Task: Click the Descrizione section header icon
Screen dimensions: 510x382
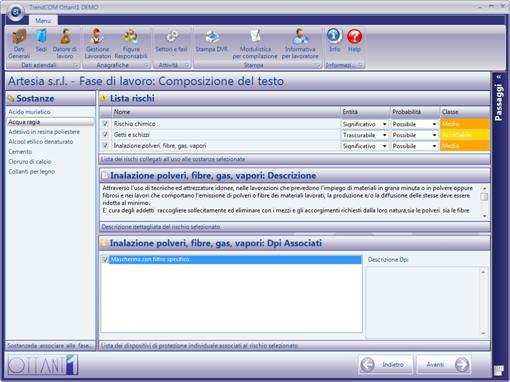Action: click(x=105, y=175)
